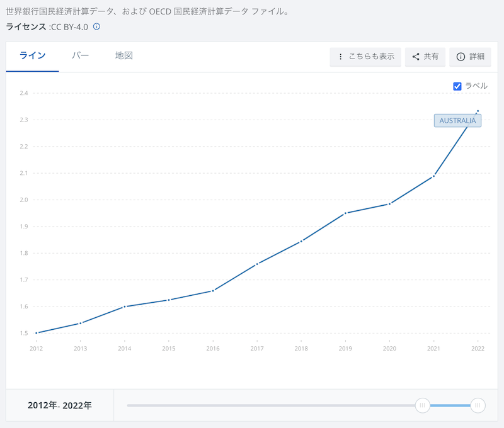This screenshot has height=428, width=504.
Task: Click the 2016 data point on the line
Action: 213,291
